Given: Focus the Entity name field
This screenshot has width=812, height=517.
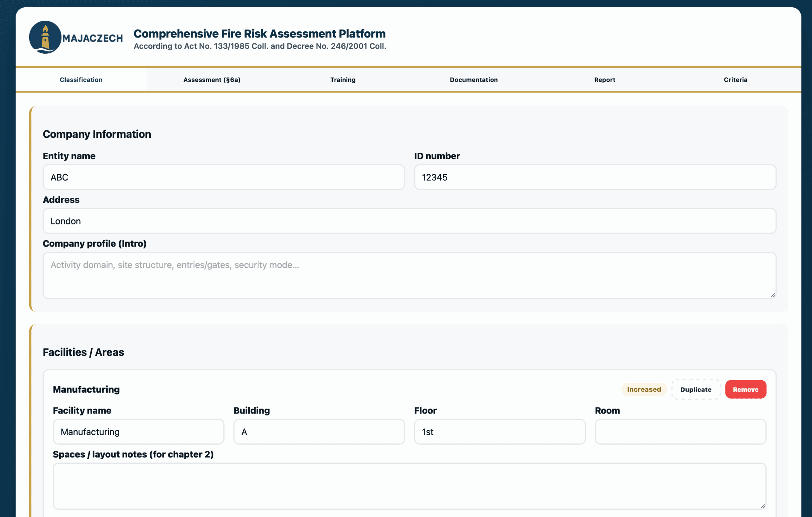Looking at the screenshot, I should coord(224,177).
